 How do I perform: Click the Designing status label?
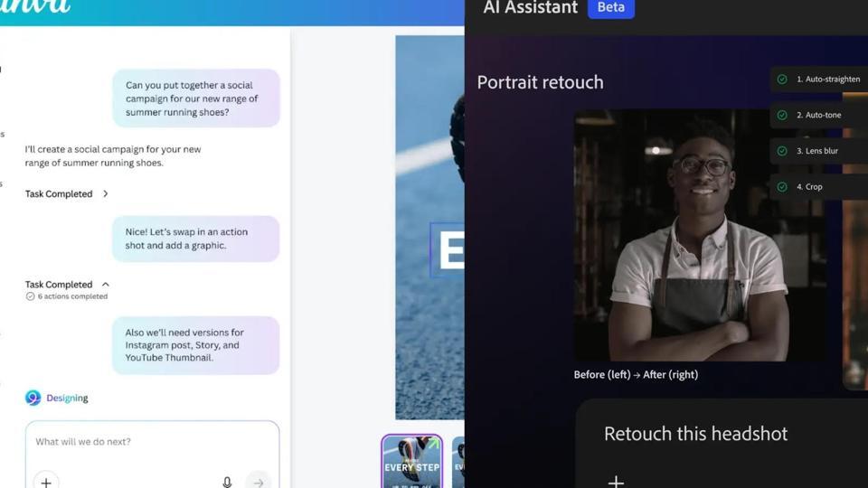click(67, 398)
